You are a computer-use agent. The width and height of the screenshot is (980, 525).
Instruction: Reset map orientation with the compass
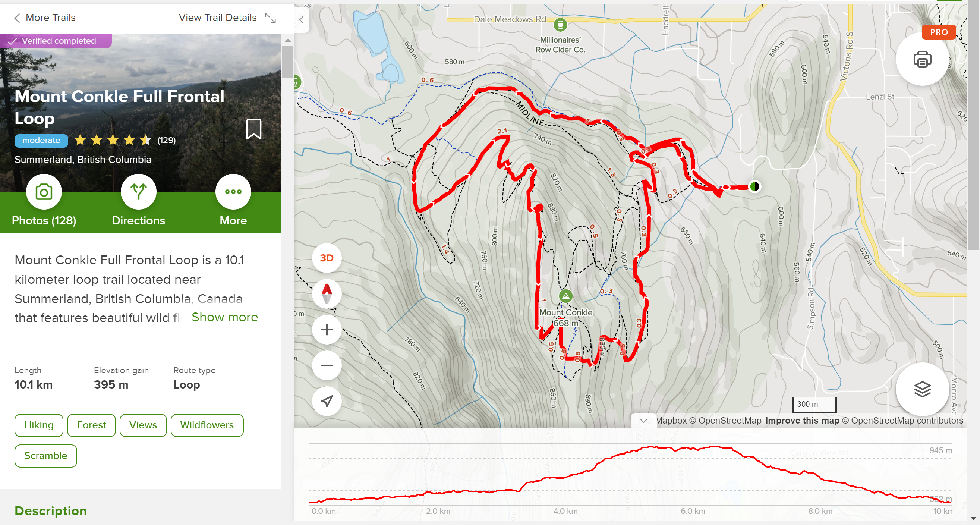(327, 294)
